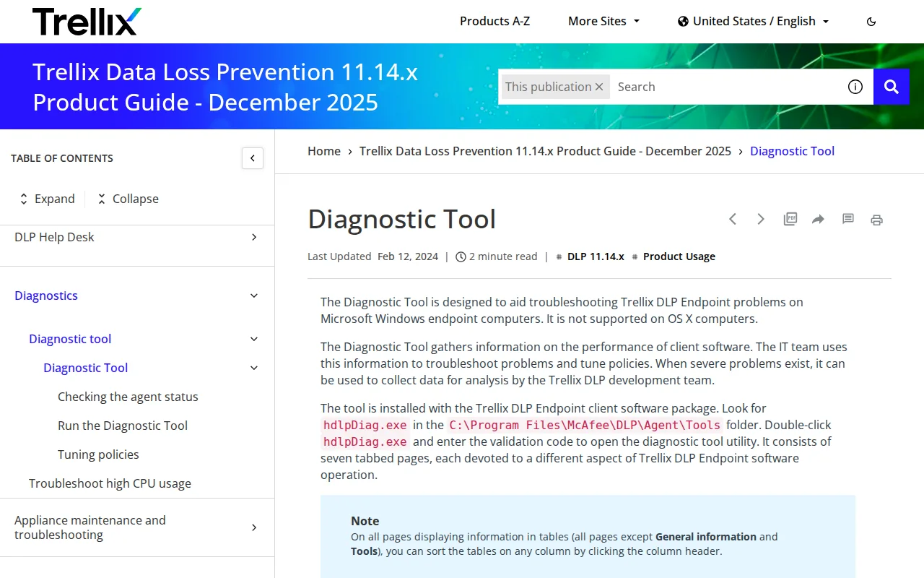Collapse the table of contents panel
This screenshot has width=924, height=578.
pos(253,158)
